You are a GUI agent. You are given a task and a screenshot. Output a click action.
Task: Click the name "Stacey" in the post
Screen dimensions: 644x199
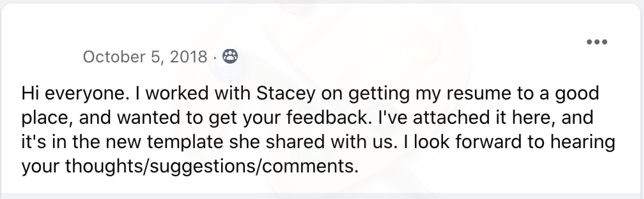pyautogui.click(x=286, y=93)
